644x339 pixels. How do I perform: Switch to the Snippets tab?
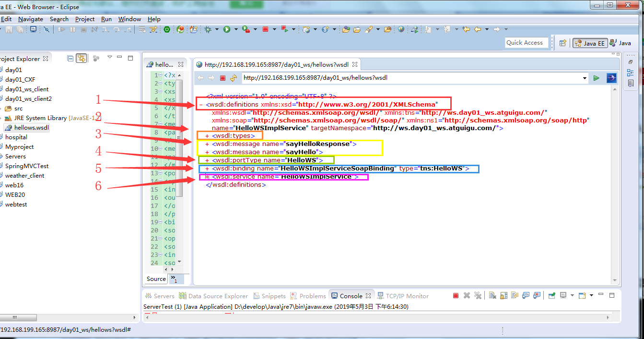269,296
